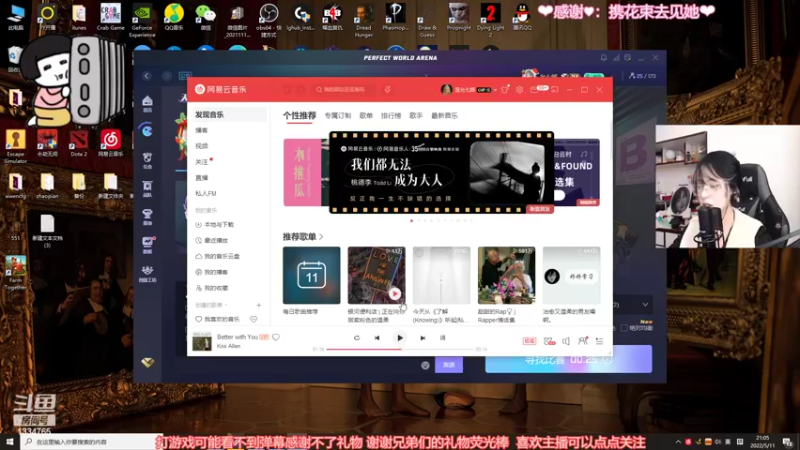Open listen together icon
Image resolution: width=800 pixels, height=450 pixels.
[x=583, y=341]
